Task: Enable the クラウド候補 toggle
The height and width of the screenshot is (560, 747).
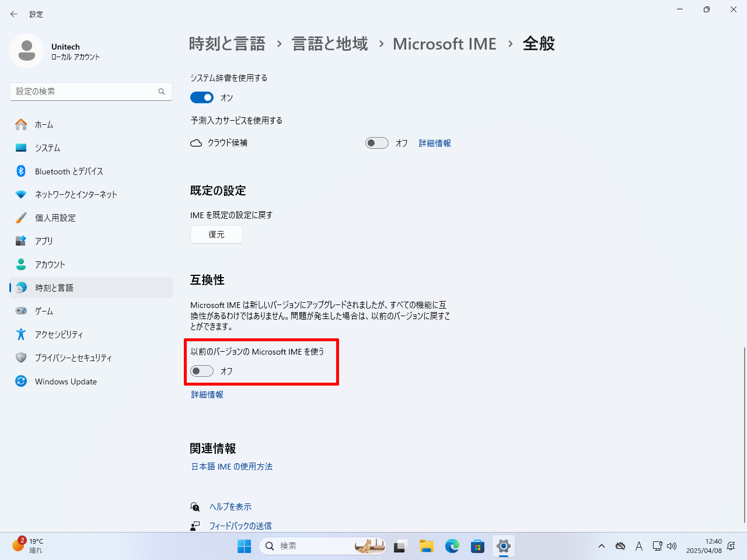Action: click(x=377, y=143)
